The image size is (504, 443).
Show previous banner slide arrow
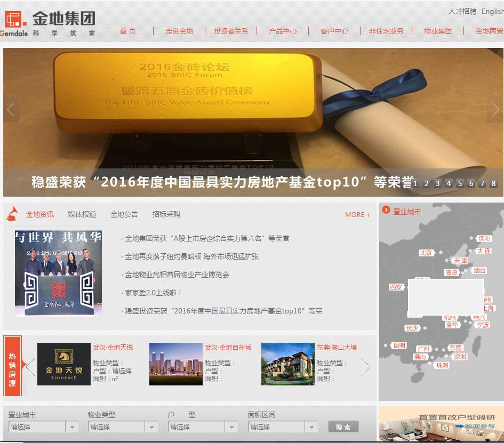[11, 110]
